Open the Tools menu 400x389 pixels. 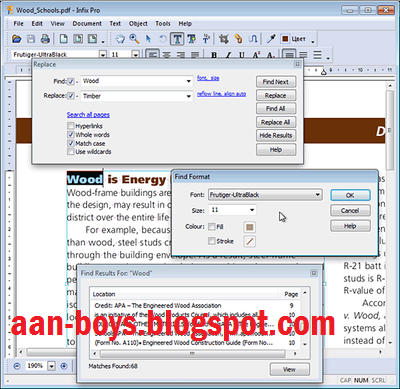click(163, 24)
